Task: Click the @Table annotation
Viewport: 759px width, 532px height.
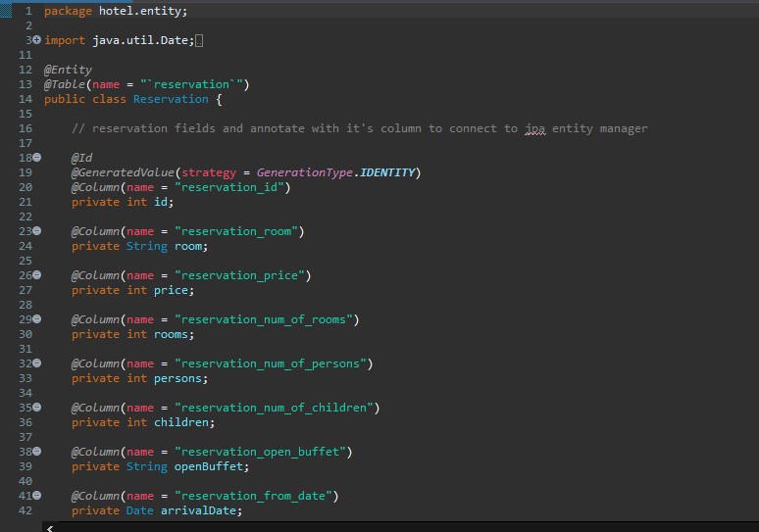Action: [65, 84]
